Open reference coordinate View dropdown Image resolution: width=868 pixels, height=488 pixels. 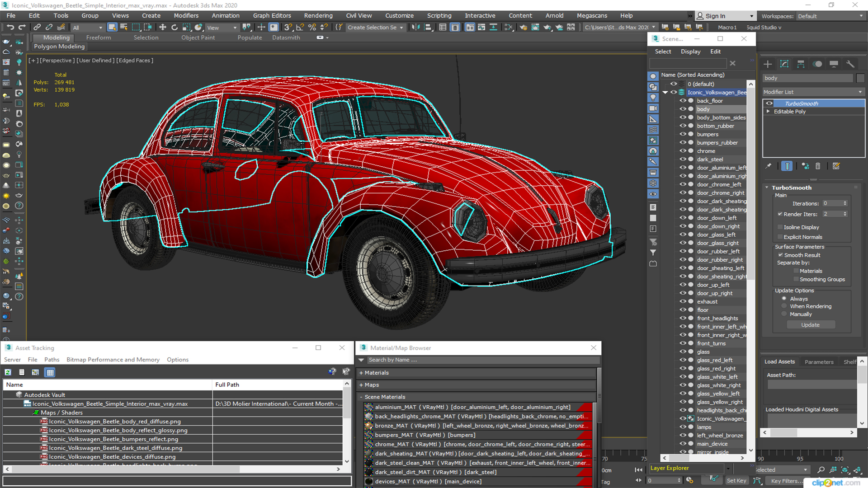[x=222, y=28]
